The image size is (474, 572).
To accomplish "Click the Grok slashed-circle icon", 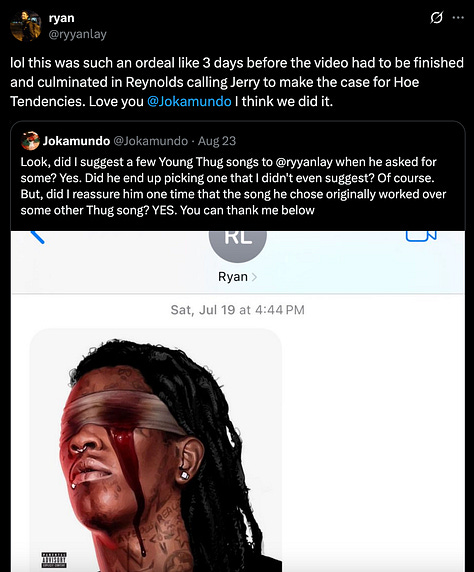I will tap(436, 18).
